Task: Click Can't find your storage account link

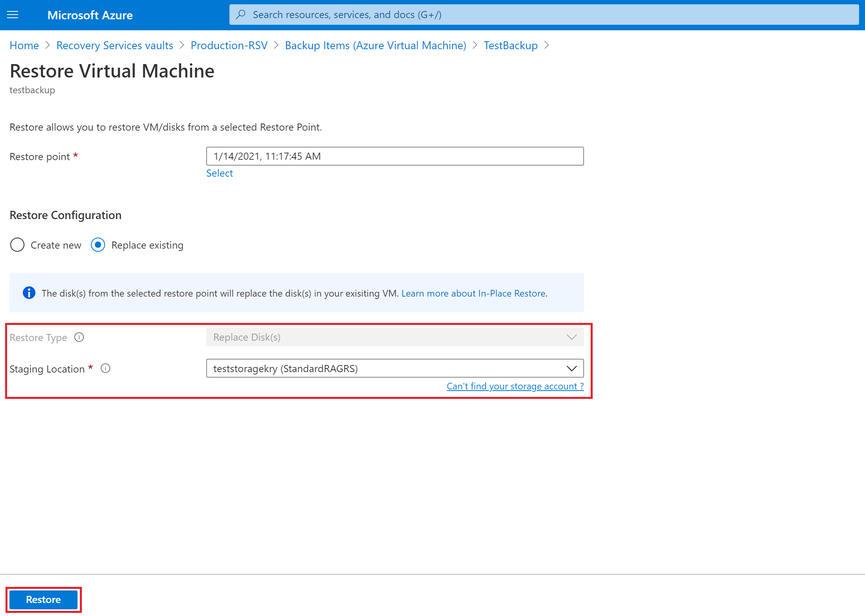Action: point(515,386)
